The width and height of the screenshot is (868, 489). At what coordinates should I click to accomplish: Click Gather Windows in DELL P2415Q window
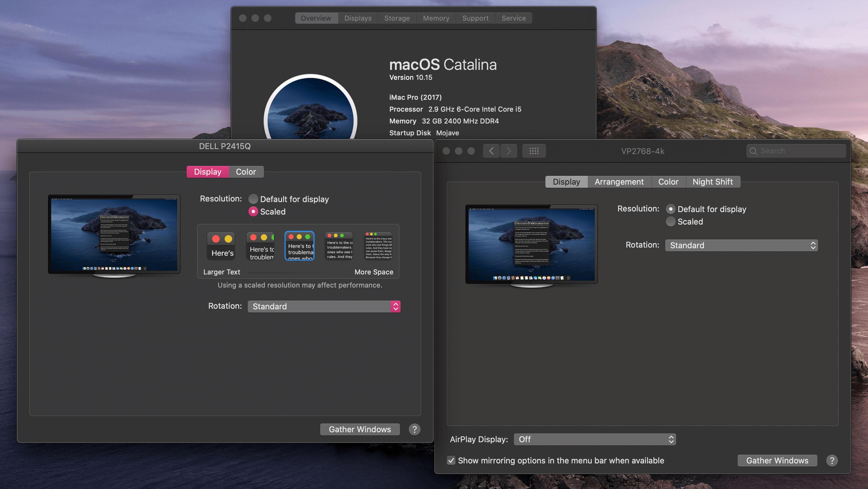pyautogui.click(x=359, y=429)
